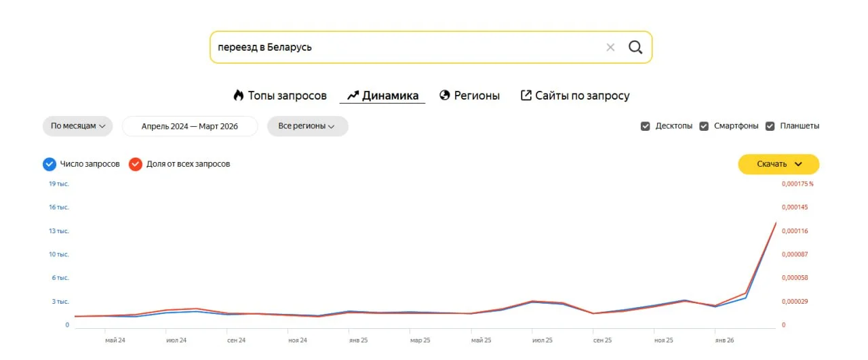Open the Апрель 2024 — Март 2026 date range
Viewport: 868px width, 360px height.
point(190,126)
